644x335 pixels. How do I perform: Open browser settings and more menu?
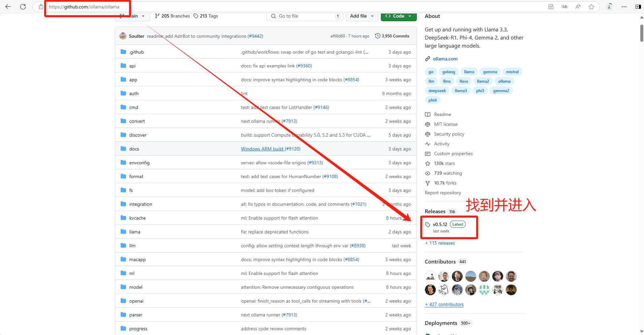click(x=624, y=6)
